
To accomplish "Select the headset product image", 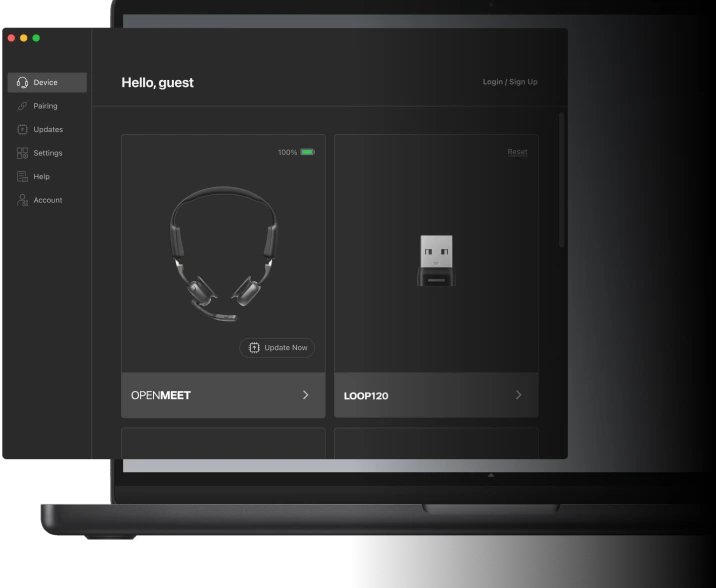I will pyautogui.click(x=223, y=255).
